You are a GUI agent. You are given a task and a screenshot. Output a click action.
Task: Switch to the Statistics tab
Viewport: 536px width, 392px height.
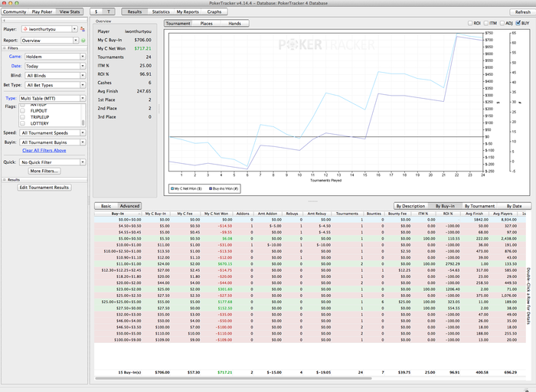[161, 12]
